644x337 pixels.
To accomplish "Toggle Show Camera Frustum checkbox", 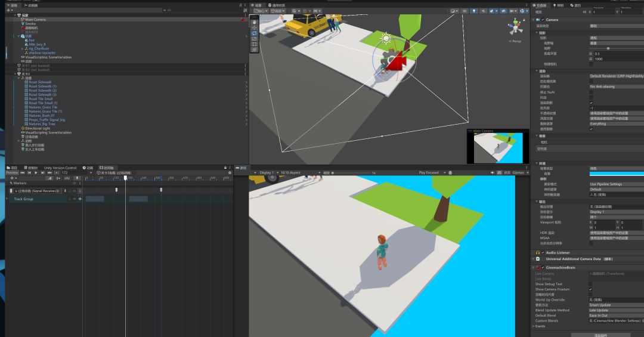I will tap(590, 289).
